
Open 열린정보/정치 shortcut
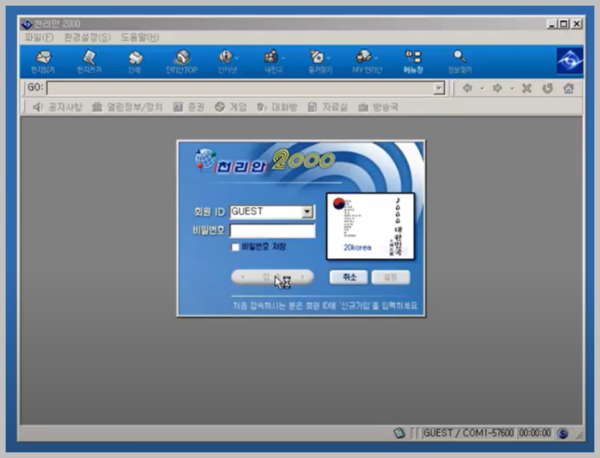pyautogui.click(x=127, y=107)
